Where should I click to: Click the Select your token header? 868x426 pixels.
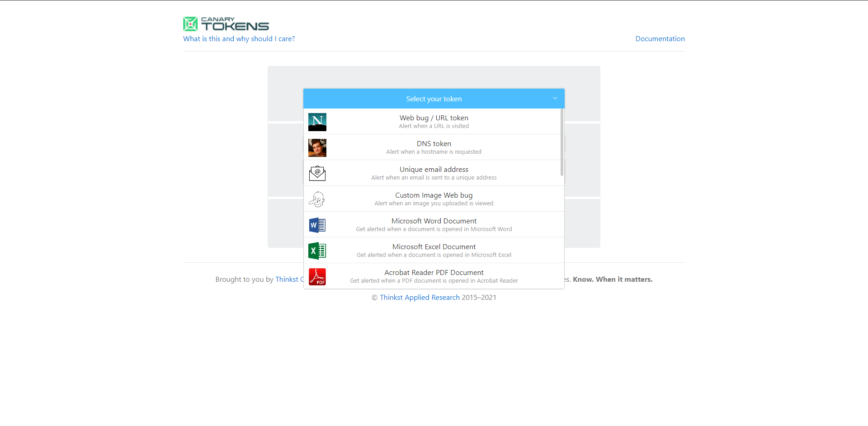pos(434,99)
